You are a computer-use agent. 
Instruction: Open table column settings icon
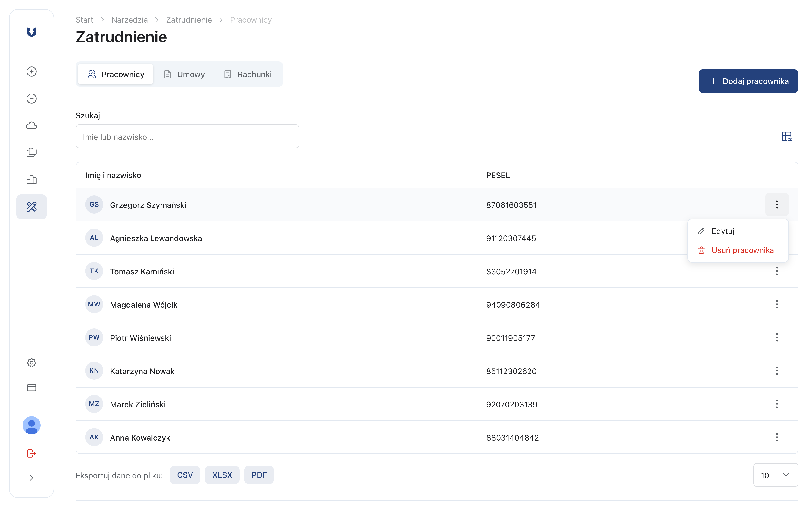(786, 137)
